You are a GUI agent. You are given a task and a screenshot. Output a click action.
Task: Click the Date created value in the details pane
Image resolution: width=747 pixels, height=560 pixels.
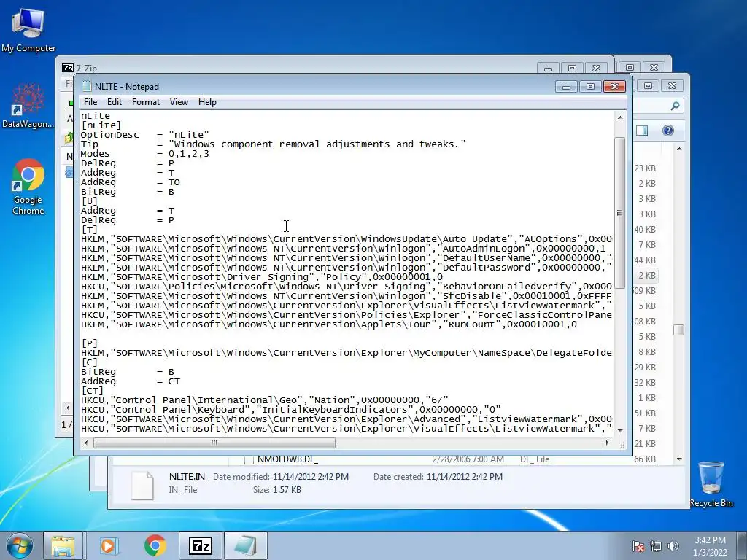(x=465, y=477)
